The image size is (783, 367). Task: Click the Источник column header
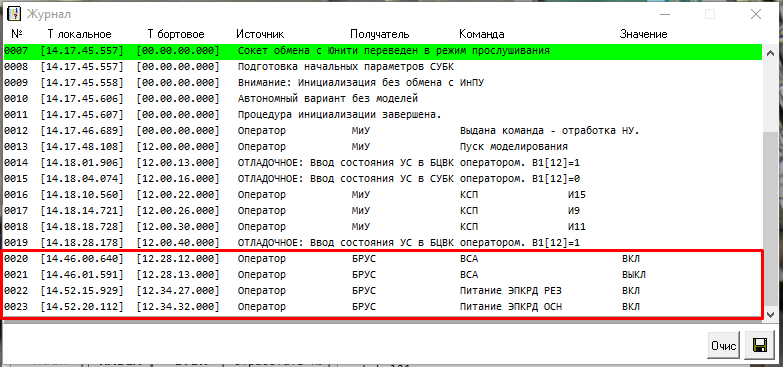(x=260, y=34)
